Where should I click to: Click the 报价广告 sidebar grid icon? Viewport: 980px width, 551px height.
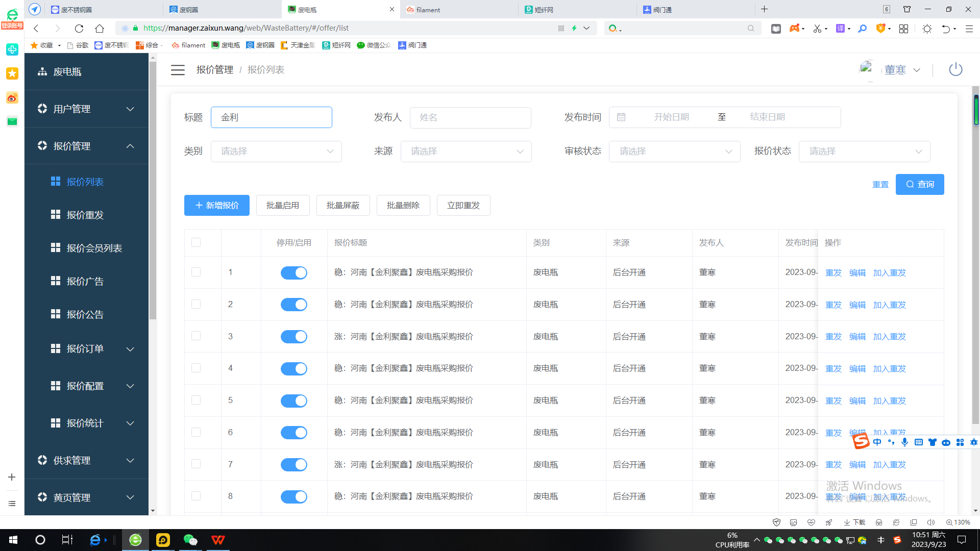coord(56,281)
